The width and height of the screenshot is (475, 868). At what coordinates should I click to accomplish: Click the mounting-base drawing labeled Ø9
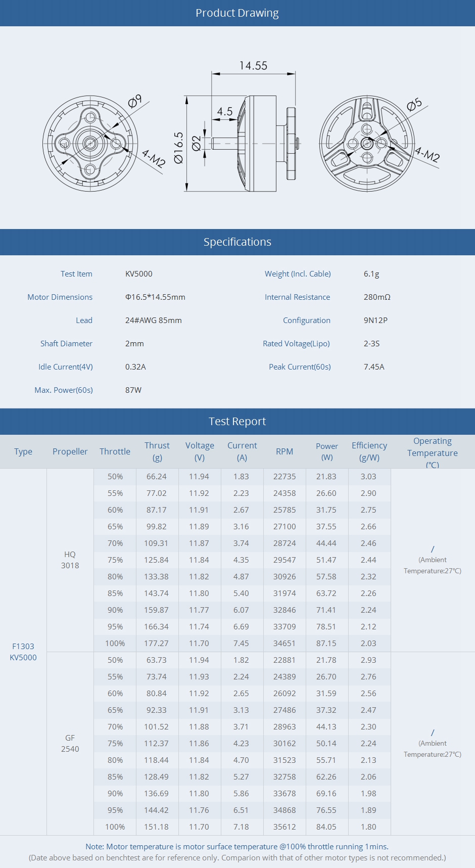tap(90, 144)
